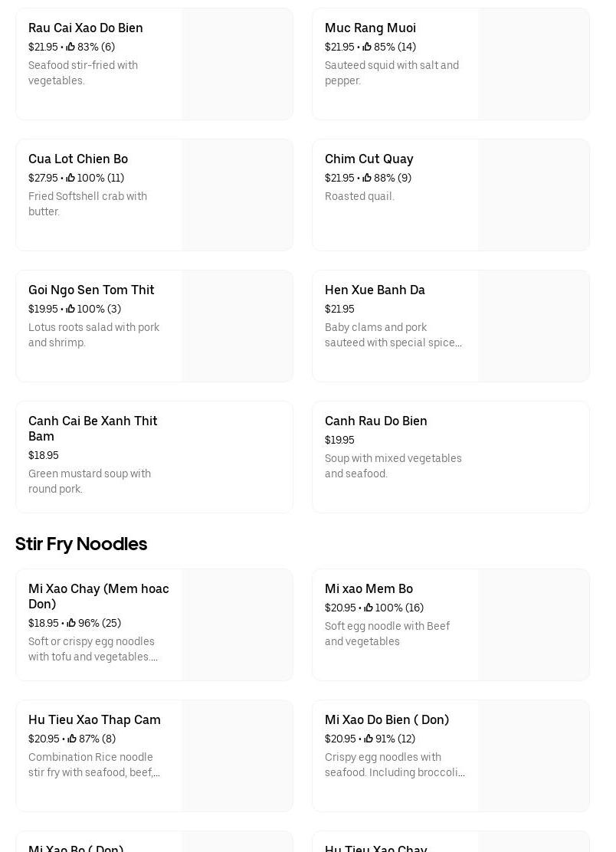Select Canh Cai Be Xanh Thit Bam title
The image size is (616, 852).
pos(93,428)
